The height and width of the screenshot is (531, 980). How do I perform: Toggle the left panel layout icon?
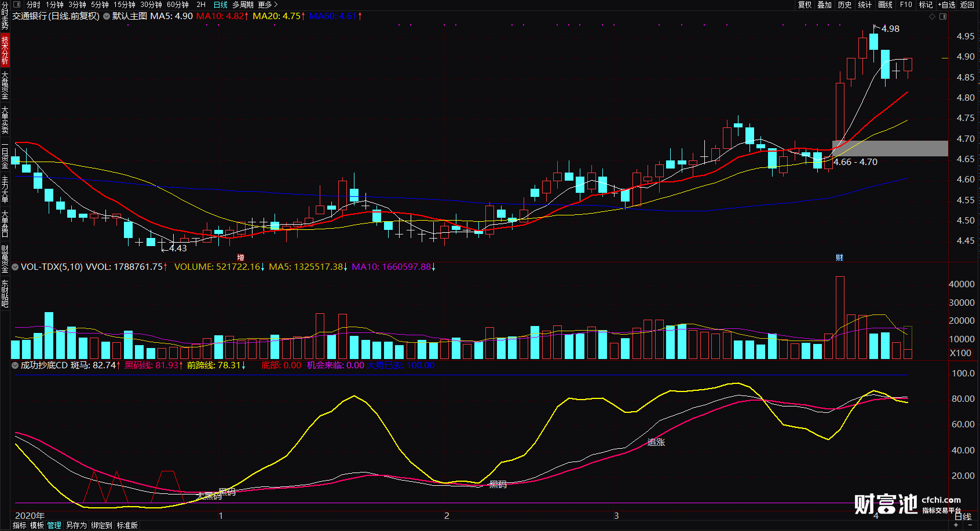point(17,5)
